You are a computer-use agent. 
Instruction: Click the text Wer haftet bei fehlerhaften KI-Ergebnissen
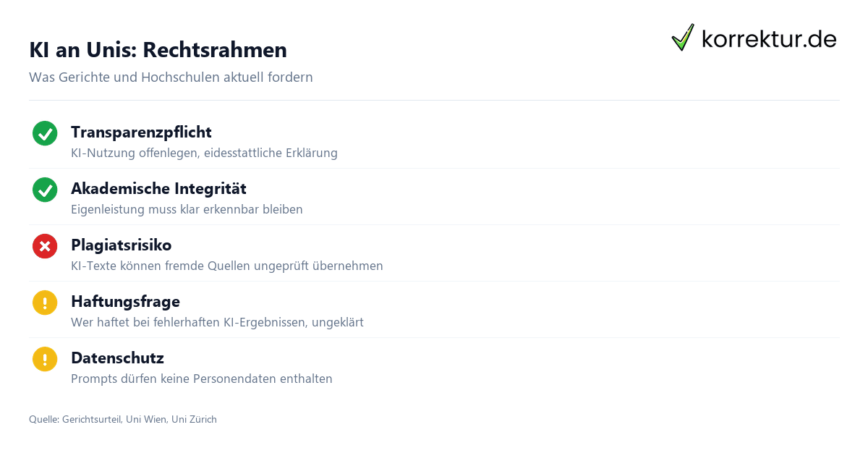pos(217,323)
